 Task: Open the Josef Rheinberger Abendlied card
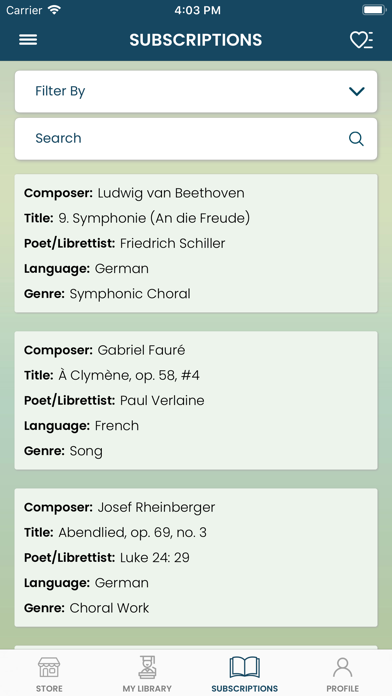(x=196, y=558)
